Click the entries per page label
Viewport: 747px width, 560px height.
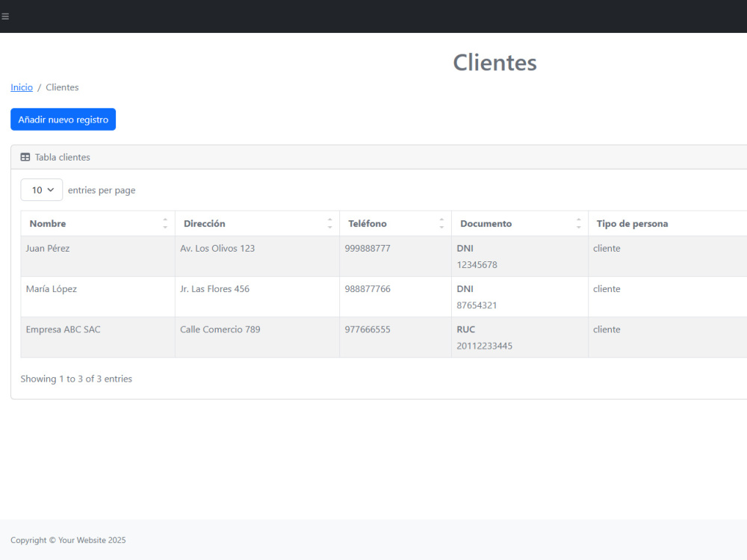102,190
